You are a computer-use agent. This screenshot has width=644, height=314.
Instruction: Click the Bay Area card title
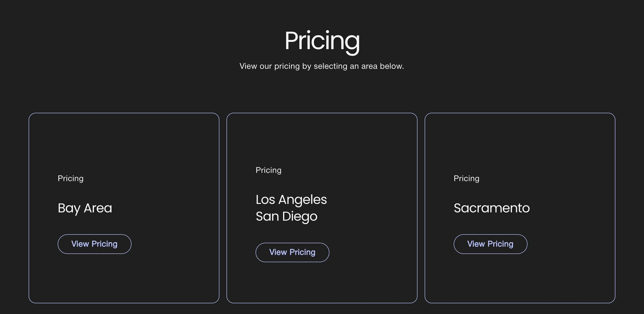pyautogui.click(x=85, y=208)
